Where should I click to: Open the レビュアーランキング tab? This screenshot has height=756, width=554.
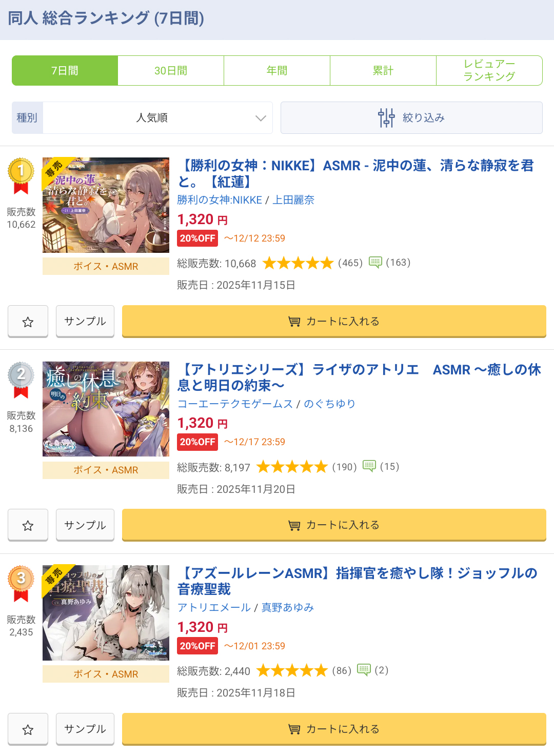click(489, 71)
